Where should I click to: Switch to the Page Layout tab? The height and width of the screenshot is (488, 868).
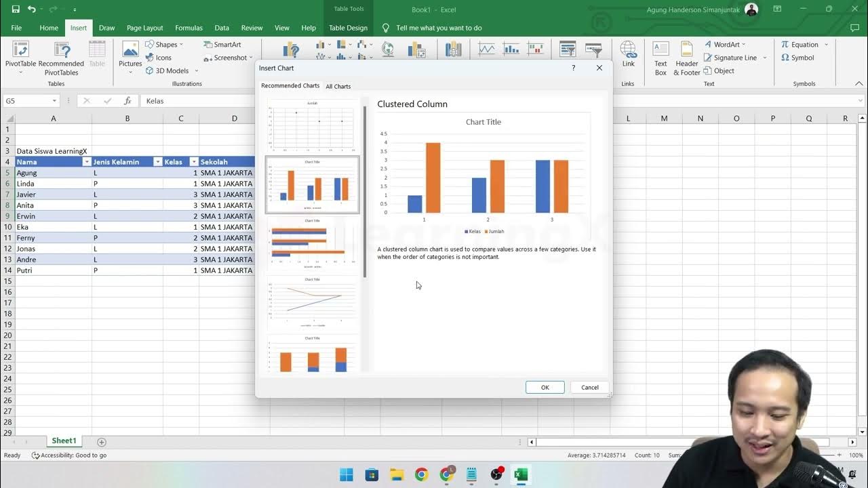(145, 28)
